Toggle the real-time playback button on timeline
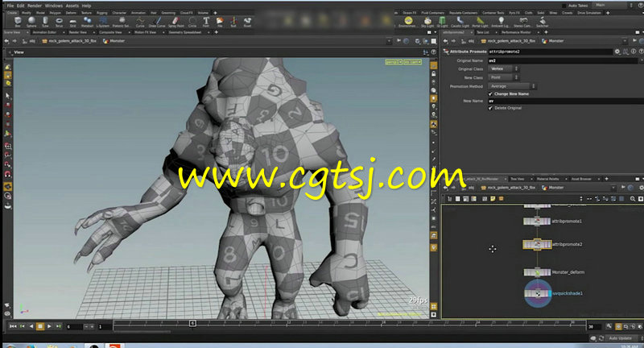This screenshot has width=644, height=348. tap(618, 326)
